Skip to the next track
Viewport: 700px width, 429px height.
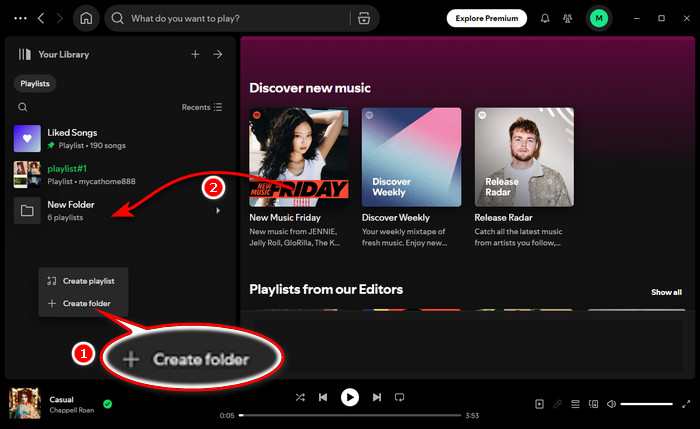(x=375, y=397)
